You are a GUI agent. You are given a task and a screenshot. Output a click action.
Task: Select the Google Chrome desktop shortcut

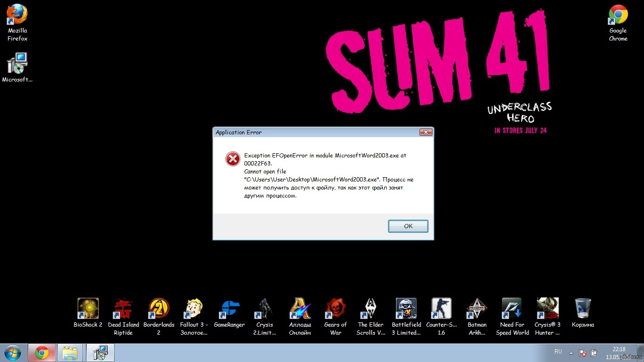618,23
